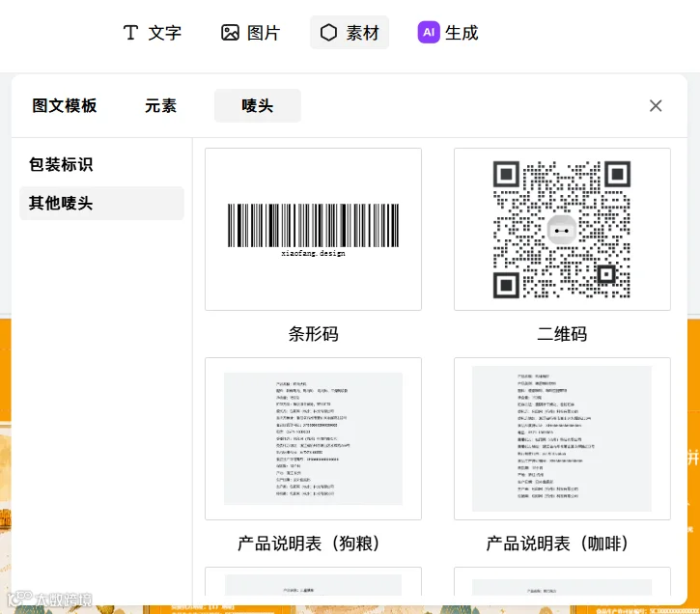Click the 条形码 label text
This screenshot has width=700, height=614.
(313, 334)
